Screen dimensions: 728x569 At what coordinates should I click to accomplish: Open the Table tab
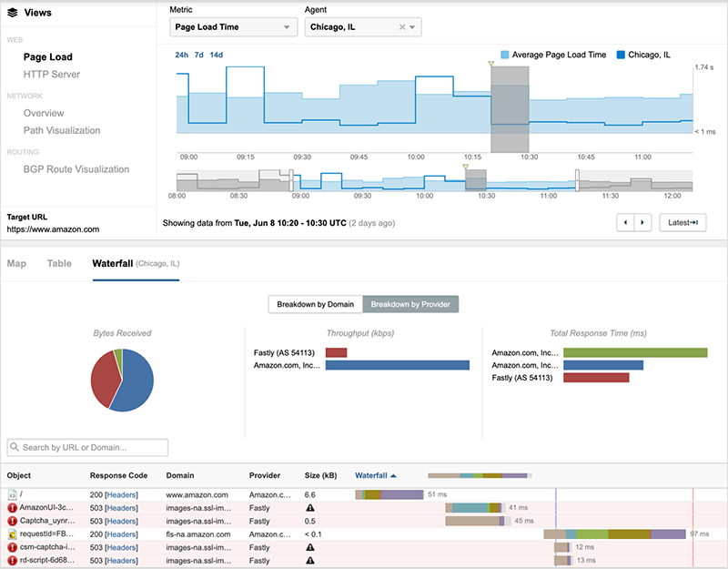[59, 263]
